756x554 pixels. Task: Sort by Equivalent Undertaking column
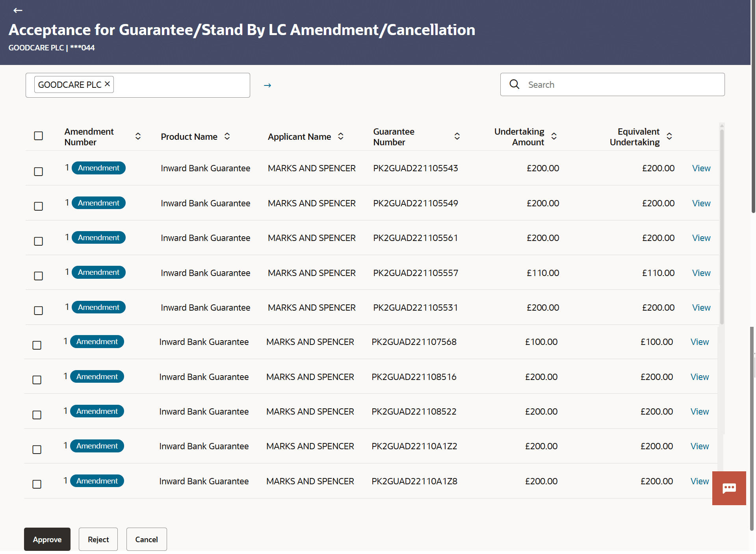[669, 136]
